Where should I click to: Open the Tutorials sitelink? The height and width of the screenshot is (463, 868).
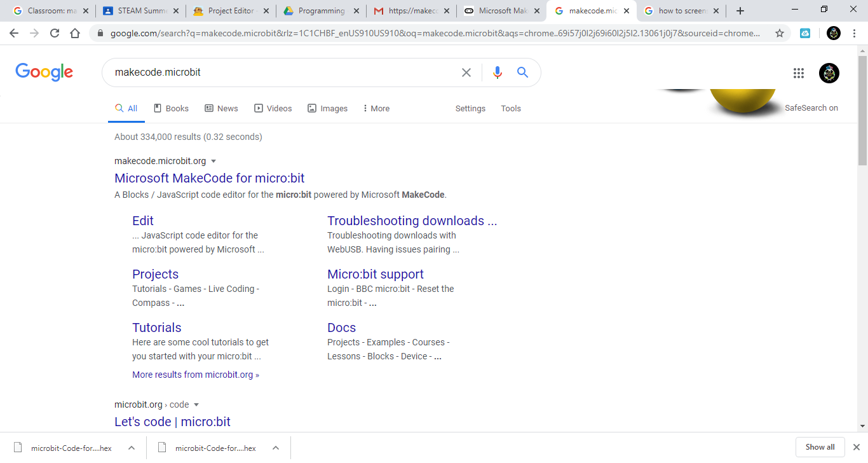pos(157,328)
